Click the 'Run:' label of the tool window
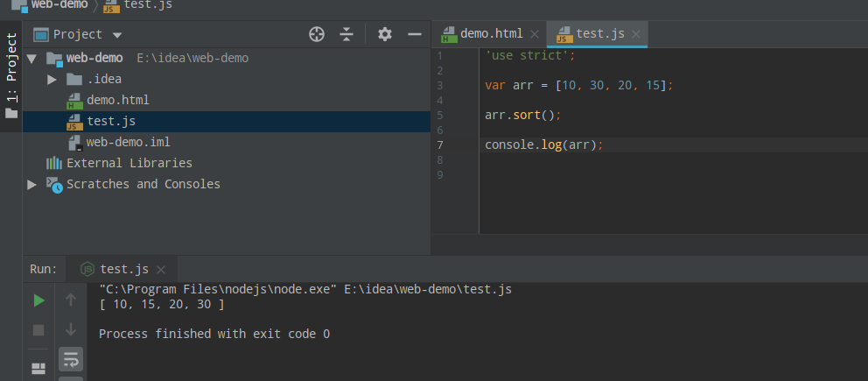The width and height of the screenshot is (868, 381). point(44,270)
